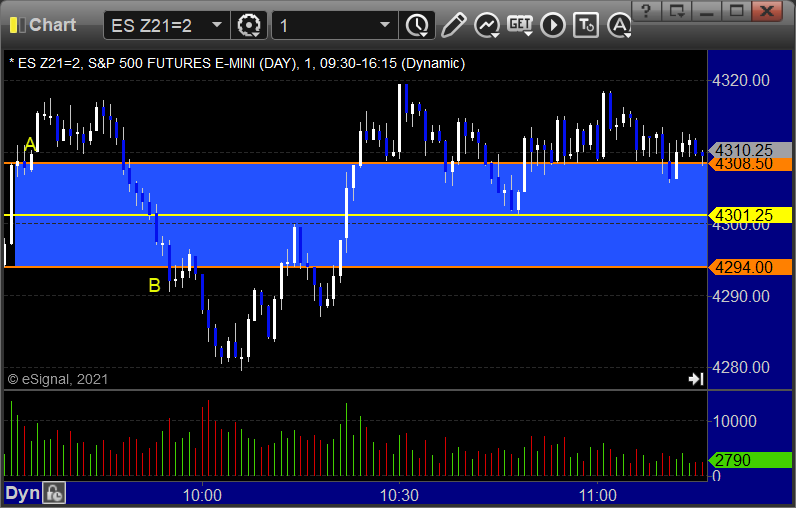Open the time template clock icon

[417, 25]
